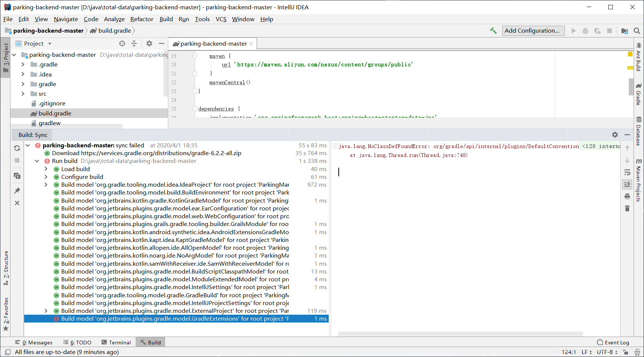Click the down arrow in console toolbar

(x=627, y=160)
